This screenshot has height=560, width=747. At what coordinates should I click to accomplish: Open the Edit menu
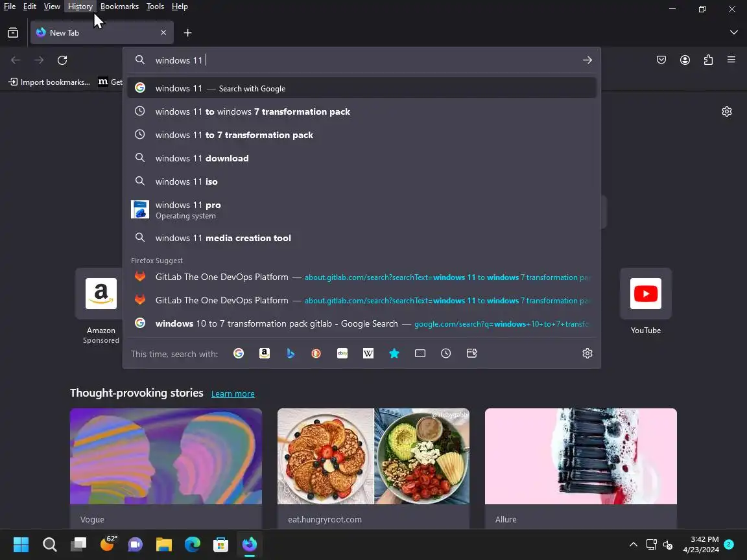pyautogui.click(x=30, y=6)
